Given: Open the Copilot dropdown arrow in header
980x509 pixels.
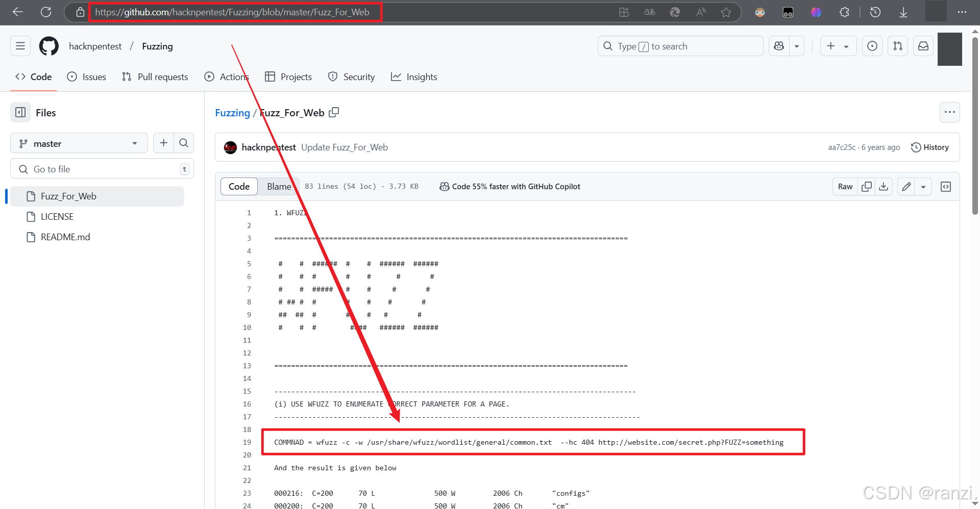Looking at the screenshot, I should [797, 46].
